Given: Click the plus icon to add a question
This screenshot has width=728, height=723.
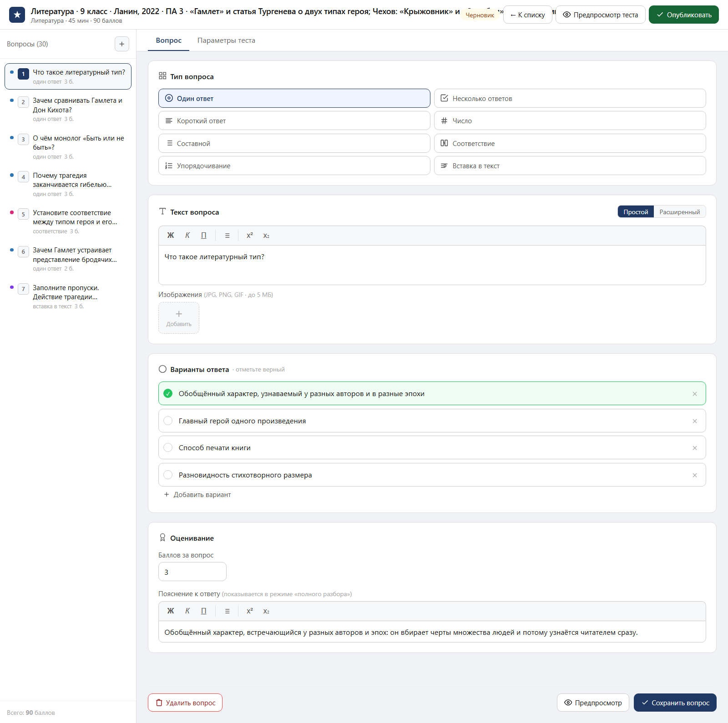Looking at the screenshot, I should [121, 44].
